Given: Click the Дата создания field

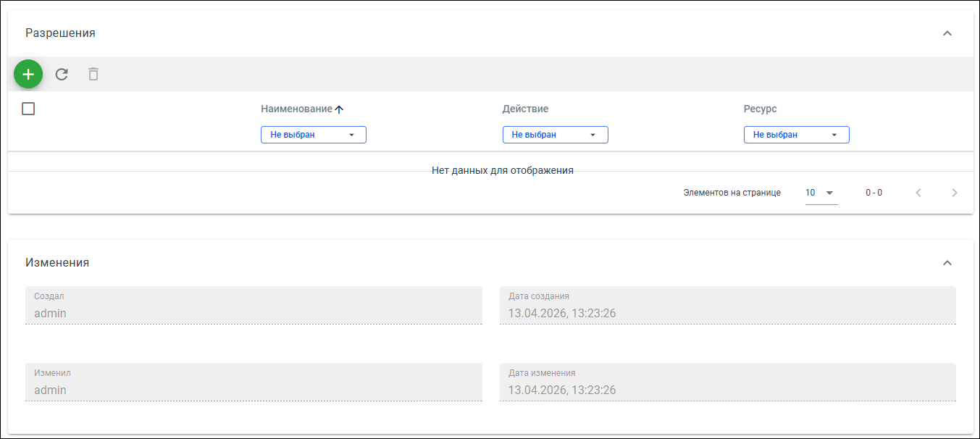Looking at the screenshot, I should 728,305.
